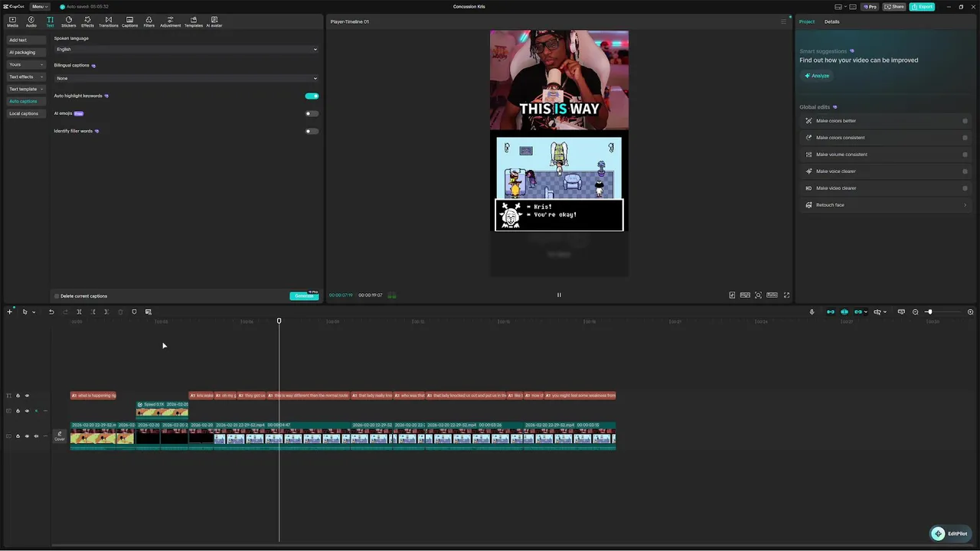Click the Export button
The height and width of the screenshot is (551, 980).
tap(922, 7)
